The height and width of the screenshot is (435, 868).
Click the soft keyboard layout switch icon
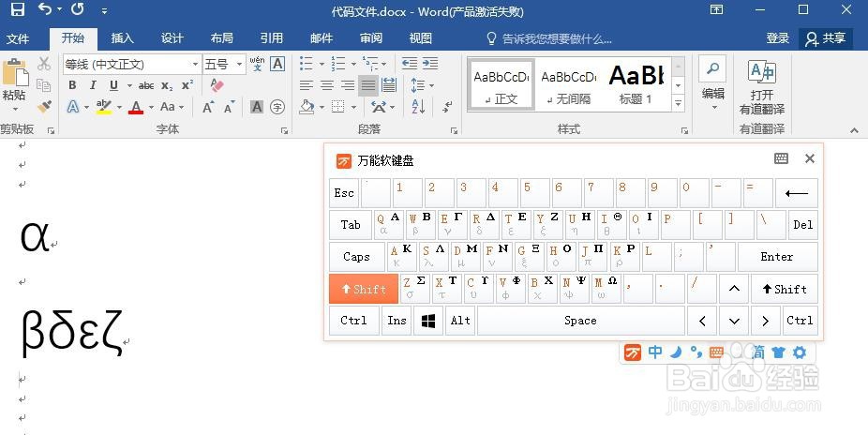pos(781,158)
